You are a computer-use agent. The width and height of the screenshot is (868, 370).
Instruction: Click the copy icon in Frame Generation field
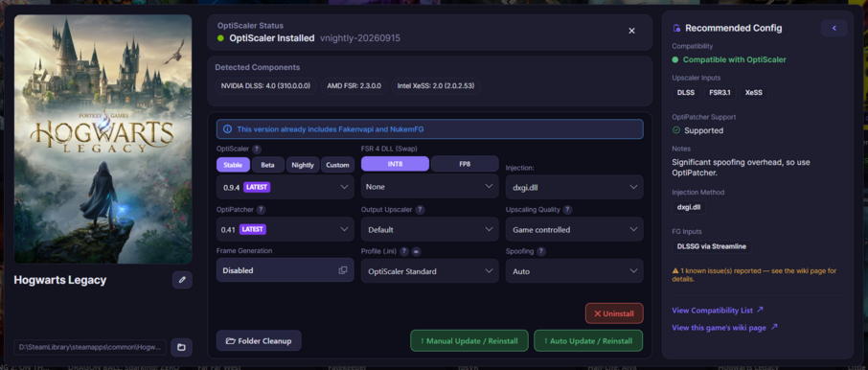(x=343, y=270)
